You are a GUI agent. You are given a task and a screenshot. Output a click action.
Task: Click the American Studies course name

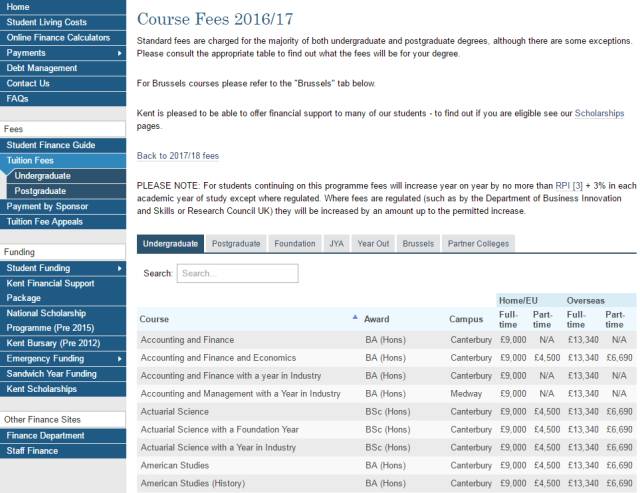point(175,466)
